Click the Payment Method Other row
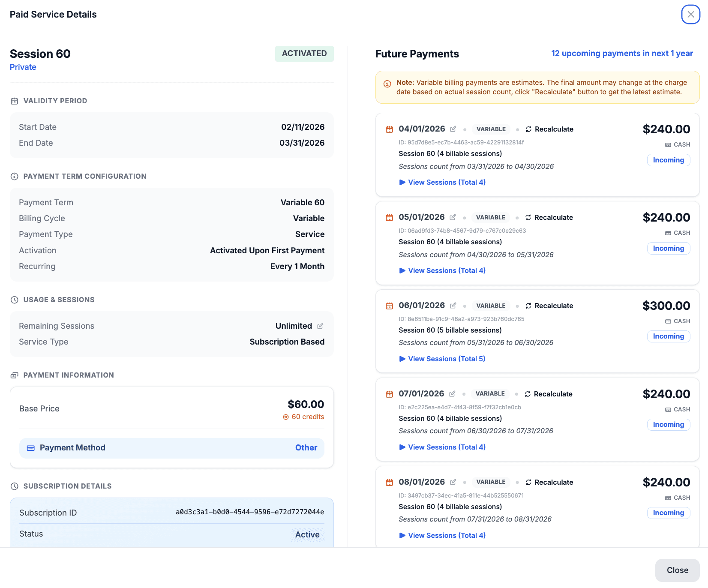 [x=171, y=448]
